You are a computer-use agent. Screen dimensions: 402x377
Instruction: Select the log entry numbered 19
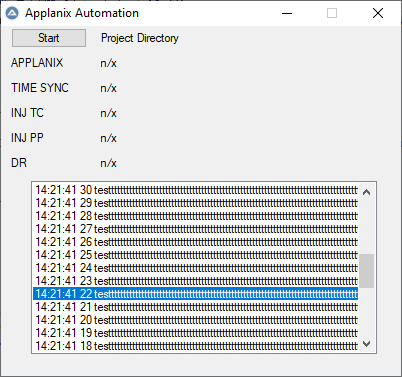tap(195, 333)
